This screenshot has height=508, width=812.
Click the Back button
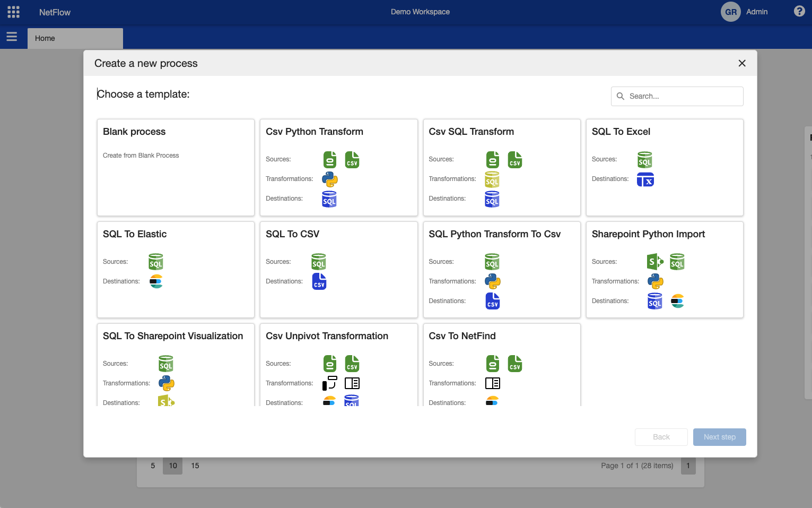pyautogui.click(x=661, y=437)
